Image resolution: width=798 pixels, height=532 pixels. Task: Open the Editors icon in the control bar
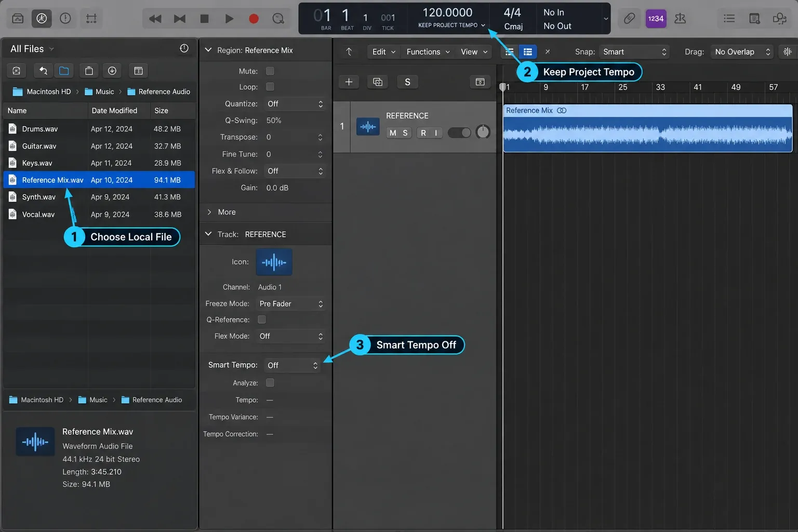tap(91, 19)
